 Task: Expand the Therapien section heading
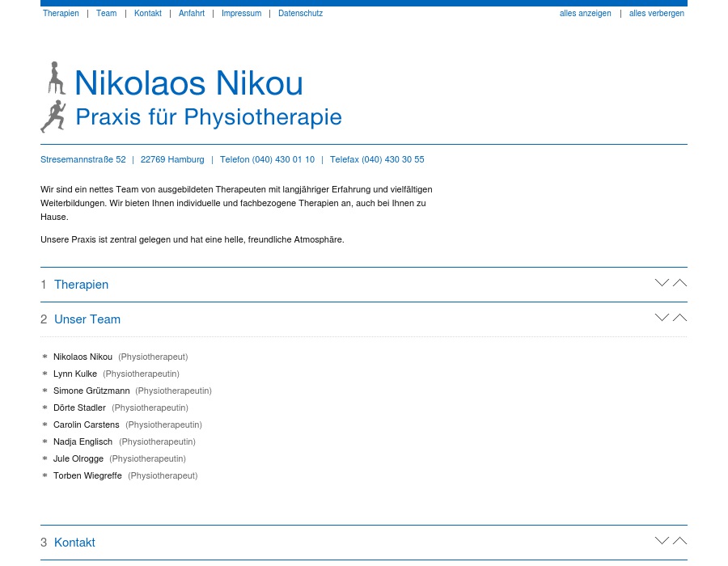click(81, 285)
